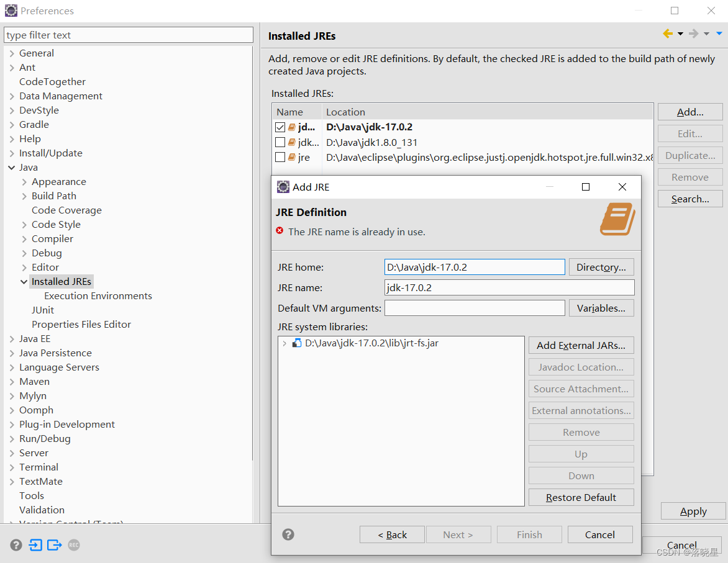This screenshot has width=728, height=563.
Task: Click the type filter text box
Action: tap(129, 35)
